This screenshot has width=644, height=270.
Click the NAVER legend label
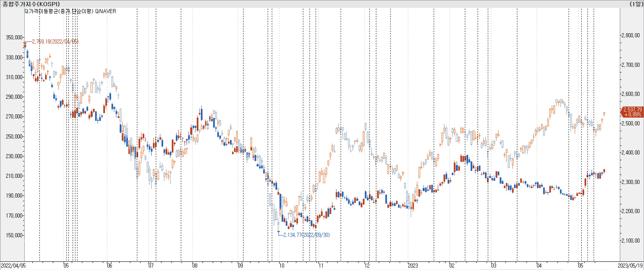coord(107,11)
